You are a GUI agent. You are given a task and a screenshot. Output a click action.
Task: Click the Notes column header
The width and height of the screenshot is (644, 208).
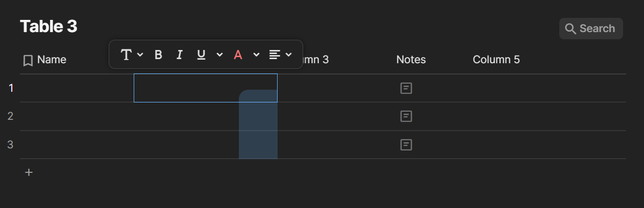tap(411, 60)
